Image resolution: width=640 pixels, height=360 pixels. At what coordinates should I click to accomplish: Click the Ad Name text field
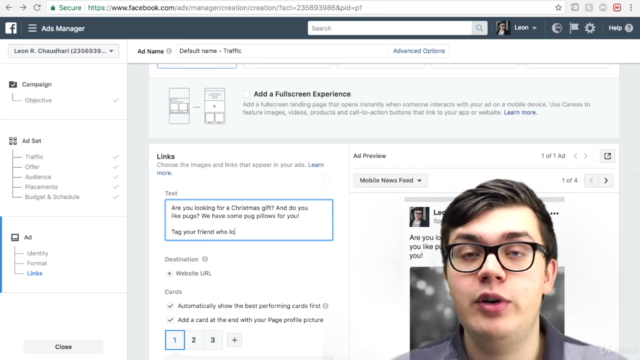pos(282,51)
